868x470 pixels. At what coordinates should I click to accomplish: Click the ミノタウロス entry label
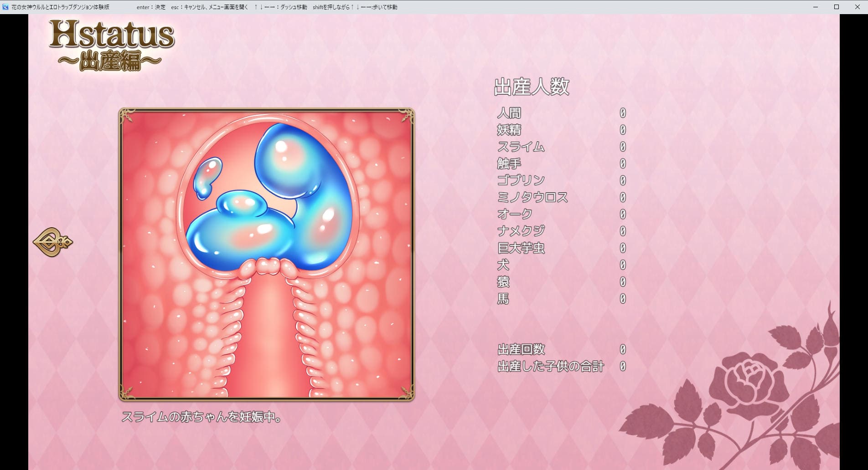click(532, 197)
